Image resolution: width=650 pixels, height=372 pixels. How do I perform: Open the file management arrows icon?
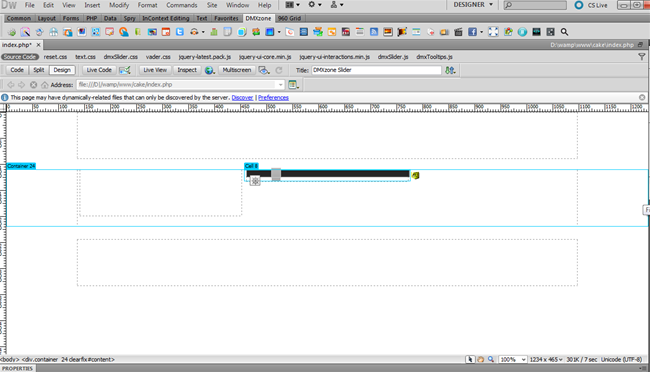[x=450, y=70]
